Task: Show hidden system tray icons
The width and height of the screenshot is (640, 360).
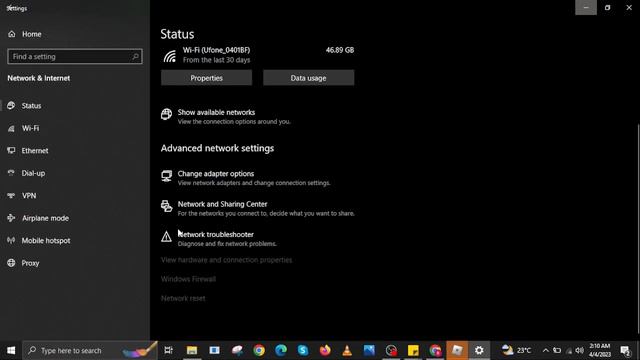Action: 546,350
